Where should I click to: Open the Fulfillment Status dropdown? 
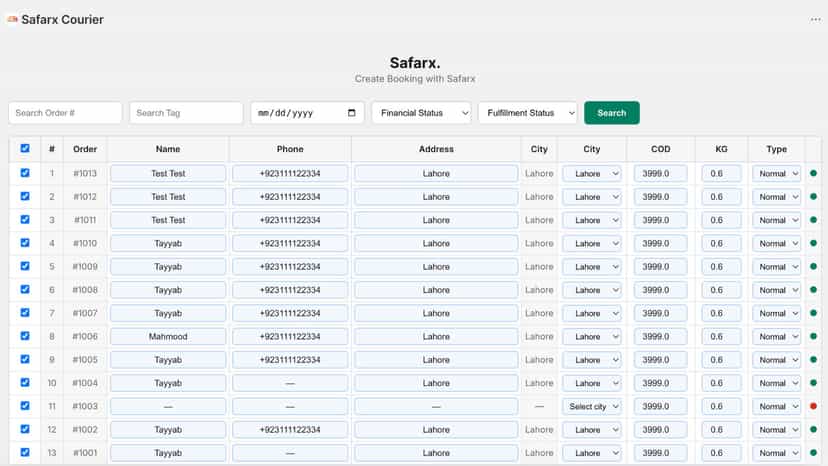point(528,113)
